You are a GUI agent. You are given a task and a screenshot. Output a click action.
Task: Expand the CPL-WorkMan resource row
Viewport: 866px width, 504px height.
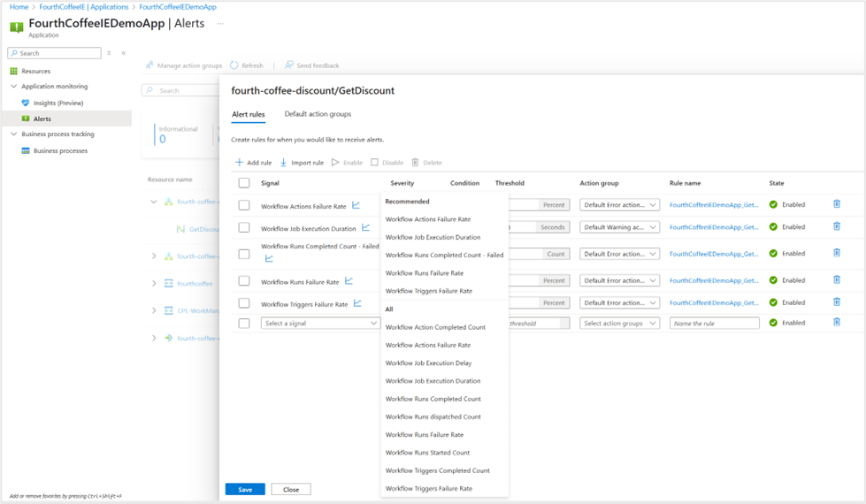coord(154,310)
